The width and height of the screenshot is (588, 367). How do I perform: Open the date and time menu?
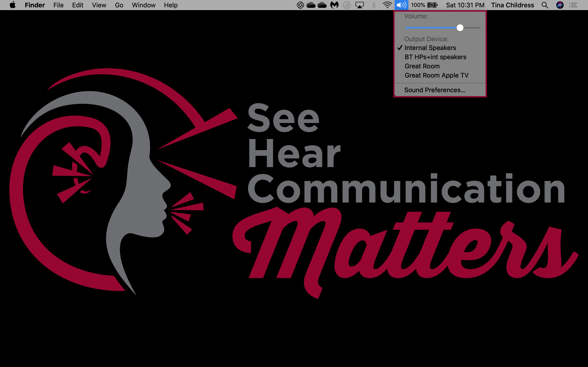465,5
